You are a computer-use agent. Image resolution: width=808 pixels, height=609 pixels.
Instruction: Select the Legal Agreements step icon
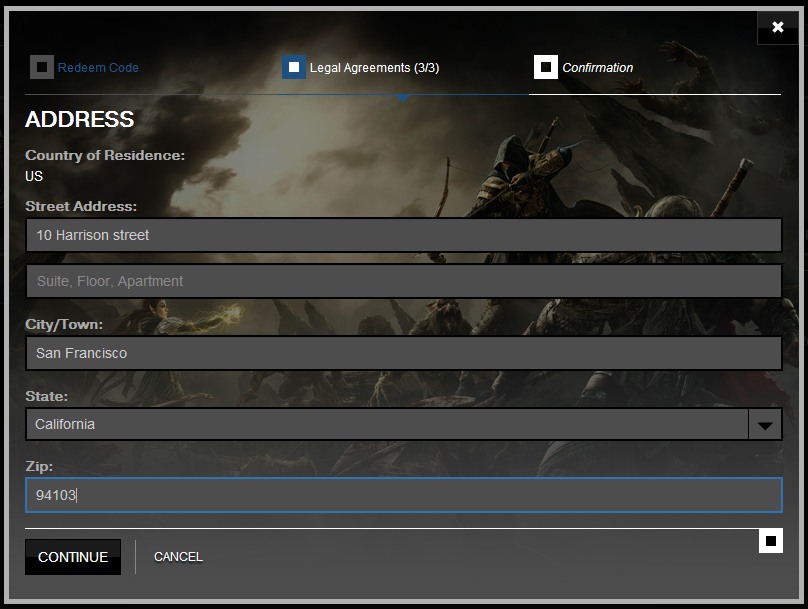click(294, 67)
